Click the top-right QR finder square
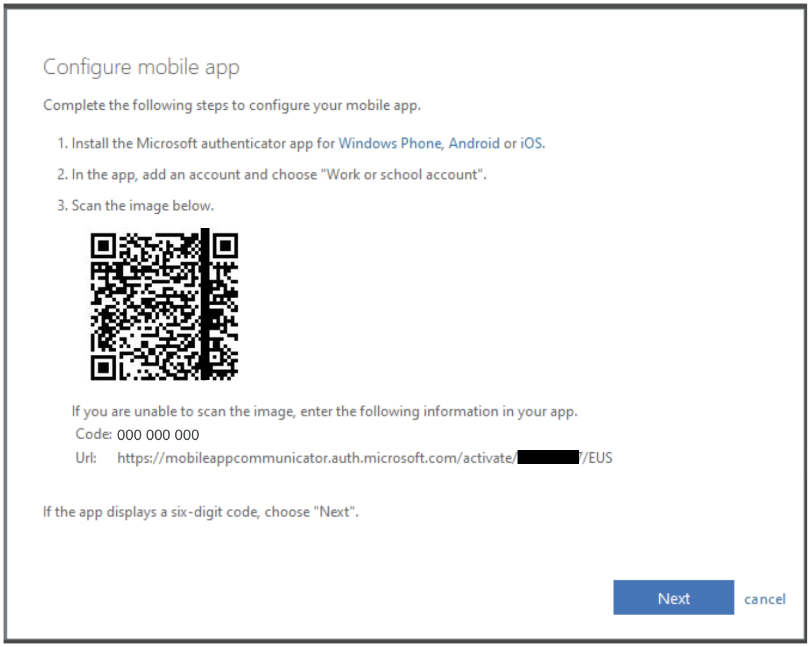This screenshot has width=812, height=647. (x=225, y=246)
